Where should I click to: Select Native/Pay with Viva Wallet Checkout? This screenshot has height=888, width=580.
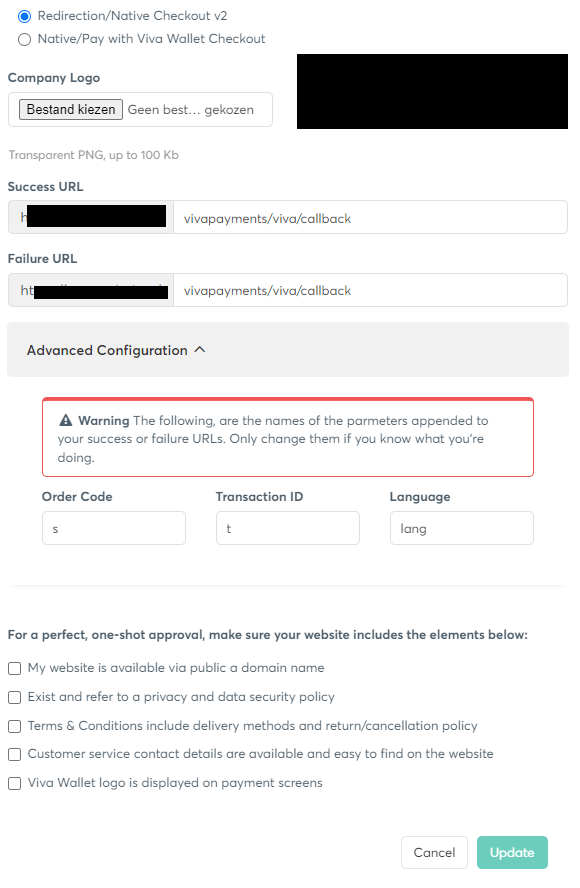24,39
